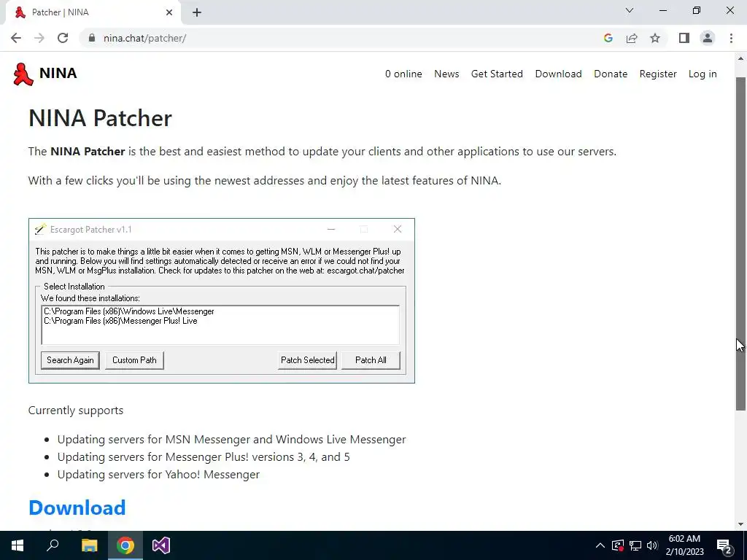Open the tab search chevron
The width and height of the screenshot is (747, 560).
[630, 10]
